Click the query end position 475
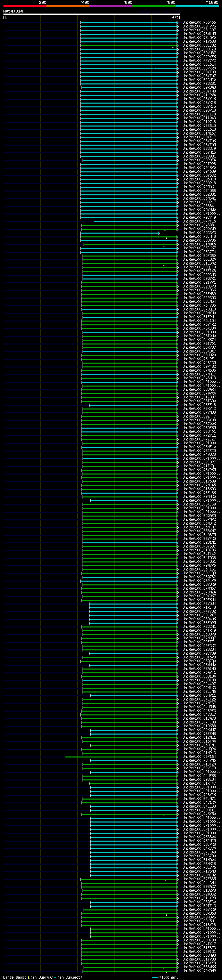 coord(175,17)
